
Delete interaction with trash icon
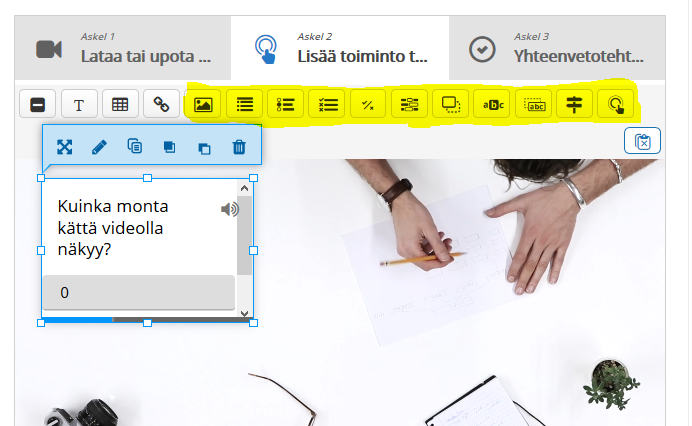(x=239, y=147)
